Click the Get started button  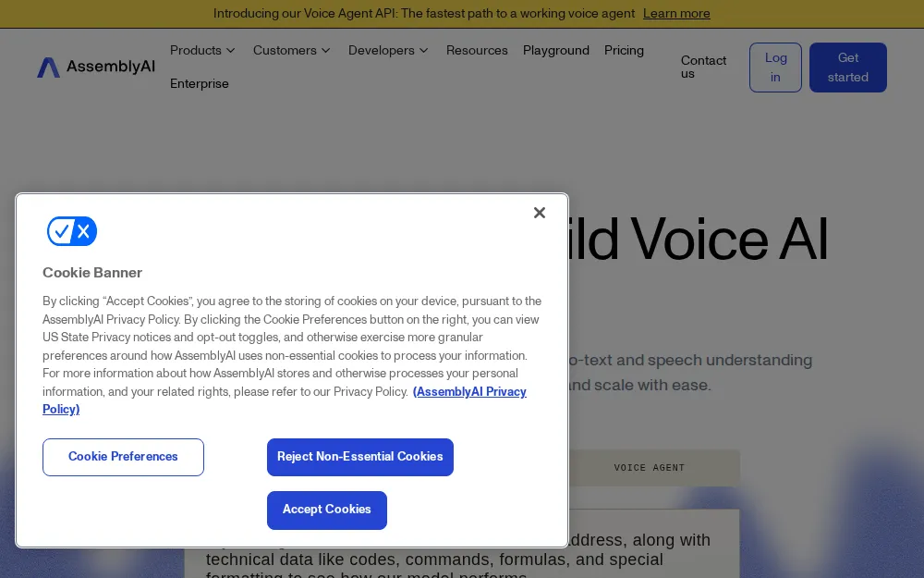pos(848,68)
